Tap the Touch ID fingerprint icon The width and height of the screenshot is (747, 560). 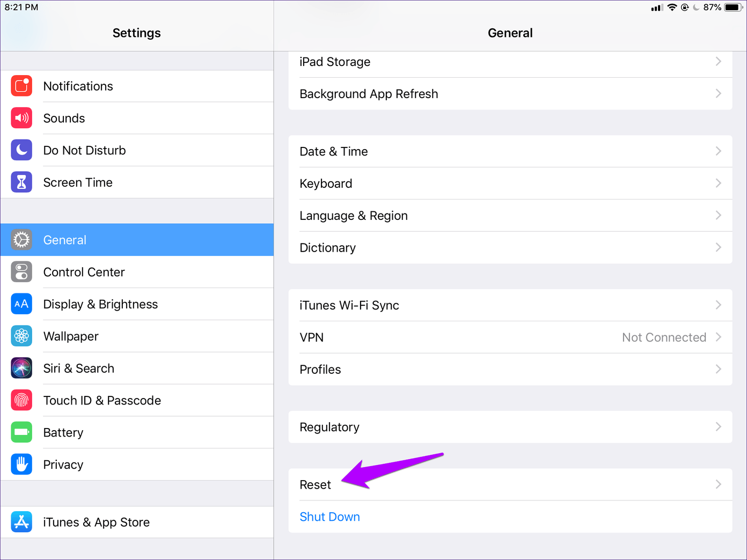click(21, 400)
